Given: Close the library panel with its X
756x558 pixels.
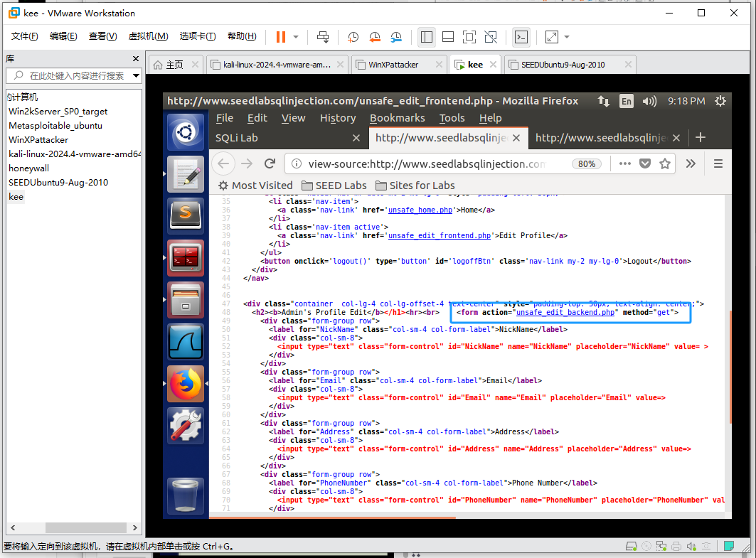Looking at the screenshot, I should pyautogui.click(x=135, y=59).
